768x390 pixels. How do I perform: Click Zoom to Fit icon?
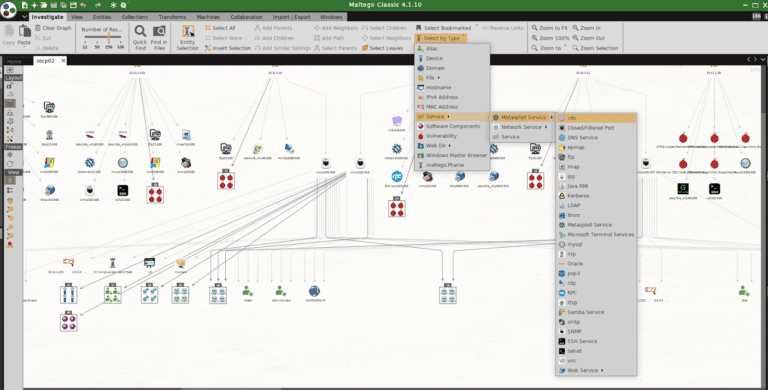(535, 28)
